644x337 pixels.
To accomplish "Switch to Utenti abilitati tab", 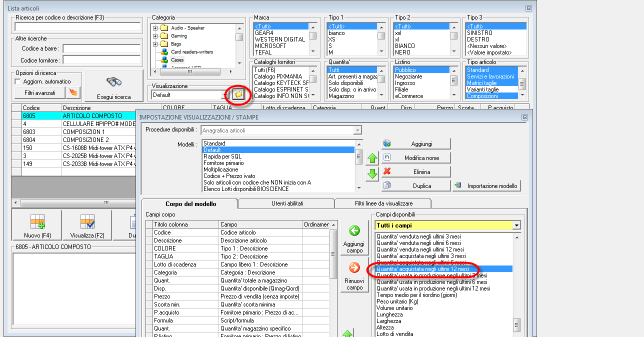I will click(287, 203).
